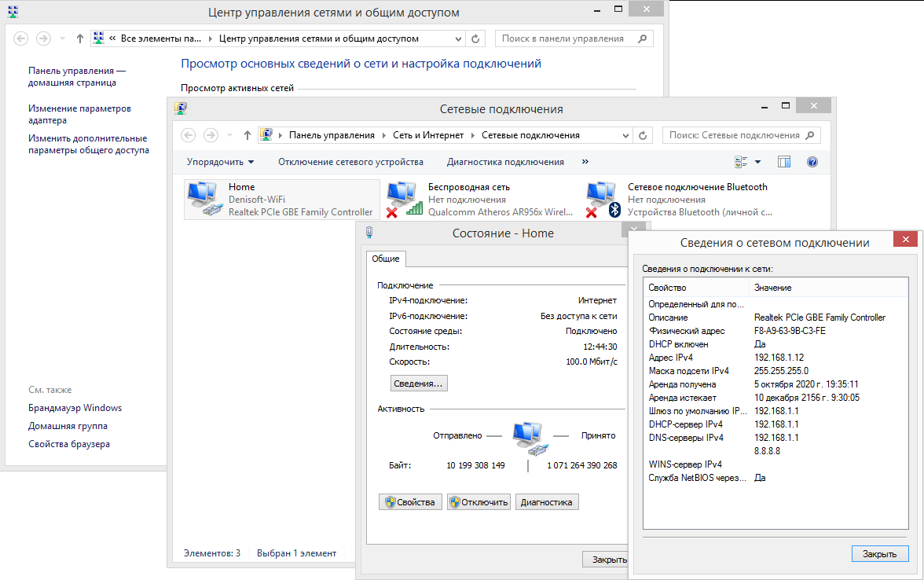Select the Bluetooth network connection icon

coord(603,200)
